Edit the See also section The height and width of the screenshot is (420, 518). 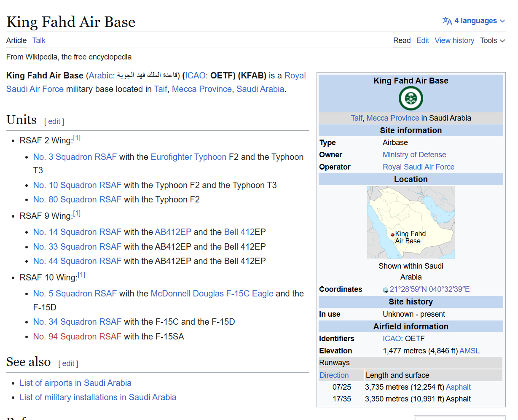coord(68,363)
